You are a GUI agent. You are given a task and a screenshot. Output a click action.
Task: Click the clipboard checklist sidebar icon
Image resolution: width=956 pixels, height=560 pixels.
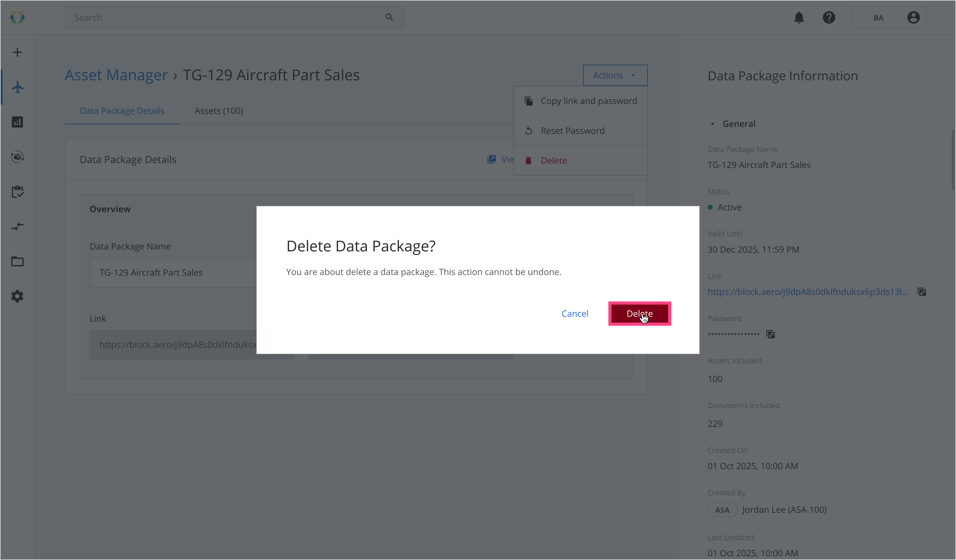17,192
